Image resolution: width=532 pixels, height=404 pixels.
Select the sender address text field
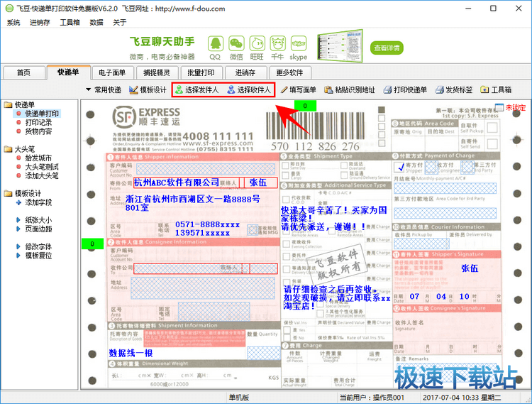tap(193, 203)
